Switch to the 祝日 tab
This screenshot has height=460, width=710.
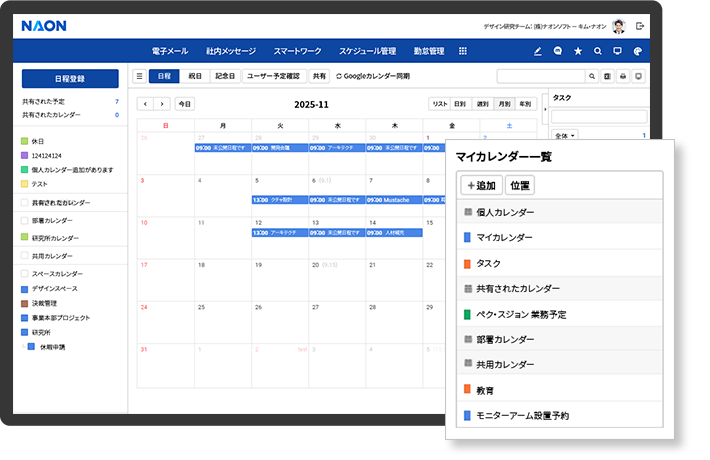click(195, 76)
